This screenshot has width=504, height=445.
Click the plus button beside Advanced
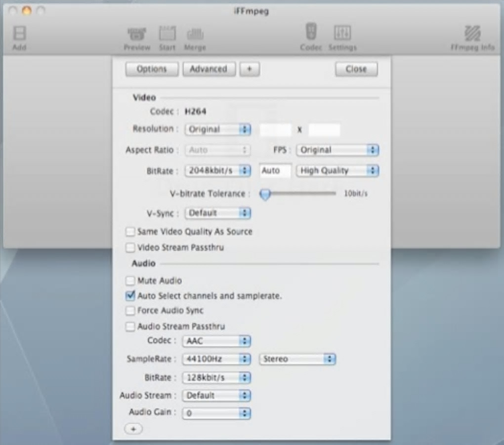click(250, 69)
